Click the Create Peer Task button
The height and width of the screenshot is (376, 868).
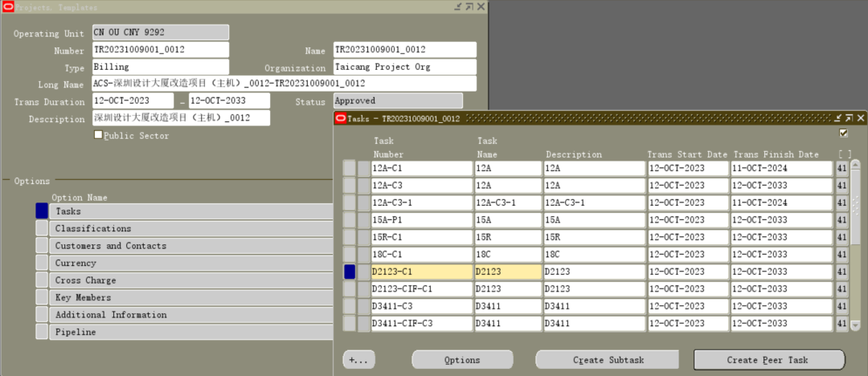point(769,360)
